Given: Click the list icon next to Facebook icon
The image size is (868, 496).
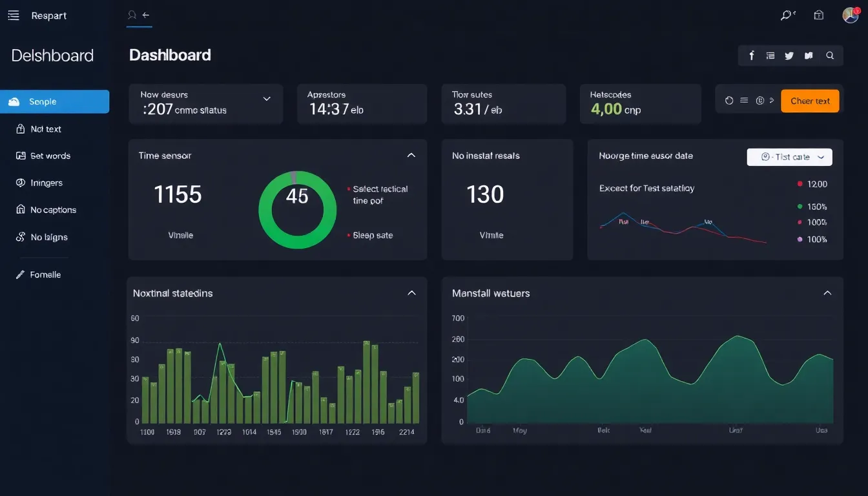Looking at the screenshot, I should (770, 56).
